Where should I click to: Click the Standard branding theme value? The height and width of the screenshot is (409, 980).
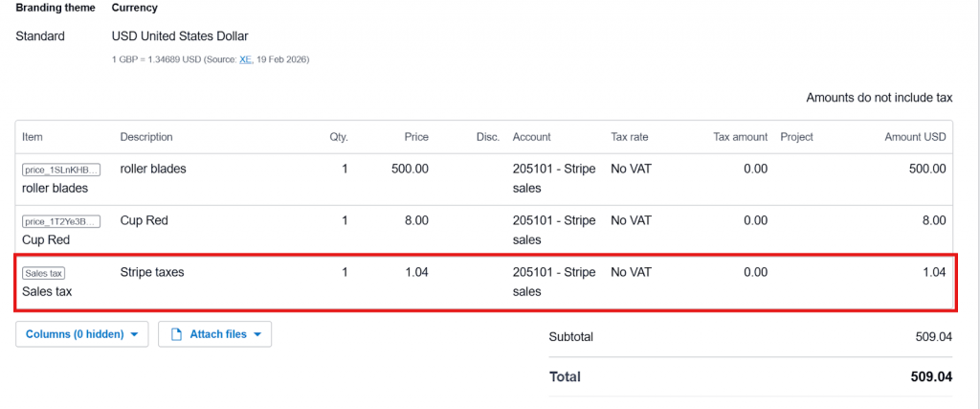[40, 36]
